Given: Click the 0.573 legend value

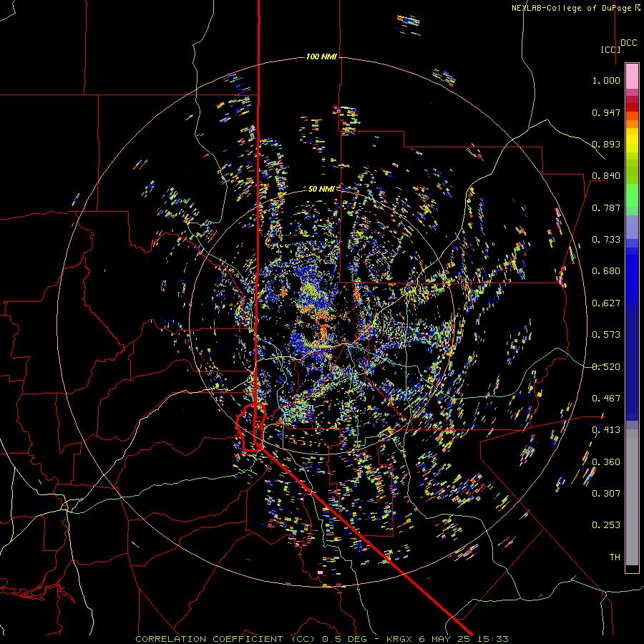Looking at the screenshot, I should pyautogui.click(x=606, y=335).
